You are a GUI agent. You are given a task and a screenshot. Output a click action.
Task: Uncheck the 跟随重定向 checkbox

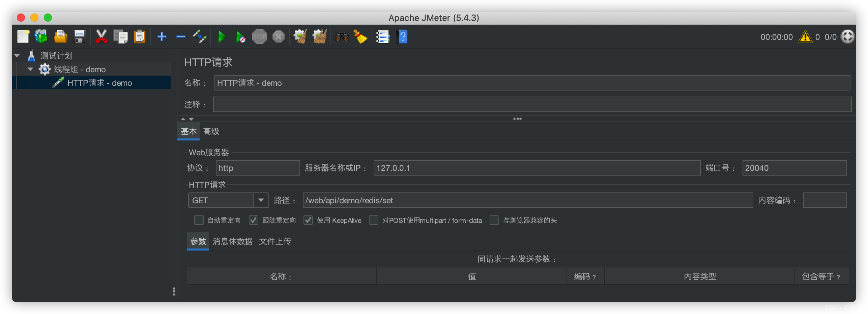coord(254,220)
